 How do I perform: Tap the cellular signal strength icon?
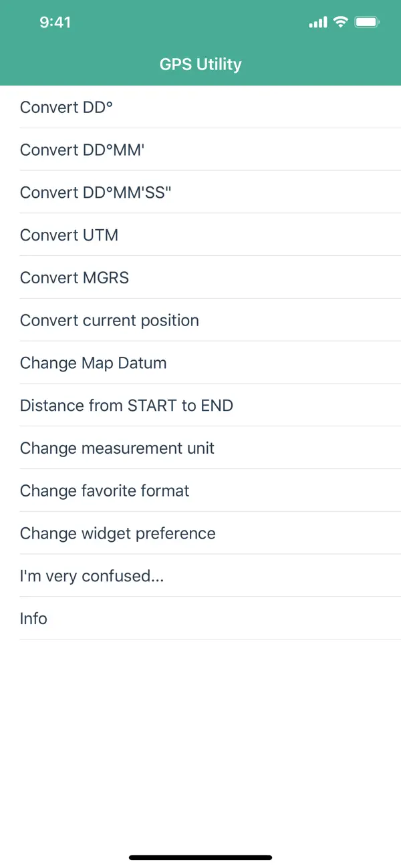pyautogui.click(x=317, y=23)
